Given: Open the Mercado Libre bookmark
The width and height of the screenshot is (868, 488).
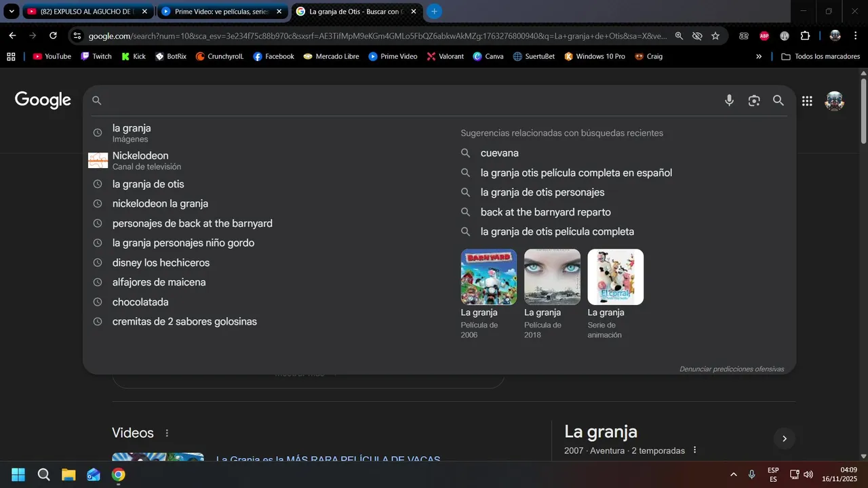Looking at the screenshot, I should 331,56.
